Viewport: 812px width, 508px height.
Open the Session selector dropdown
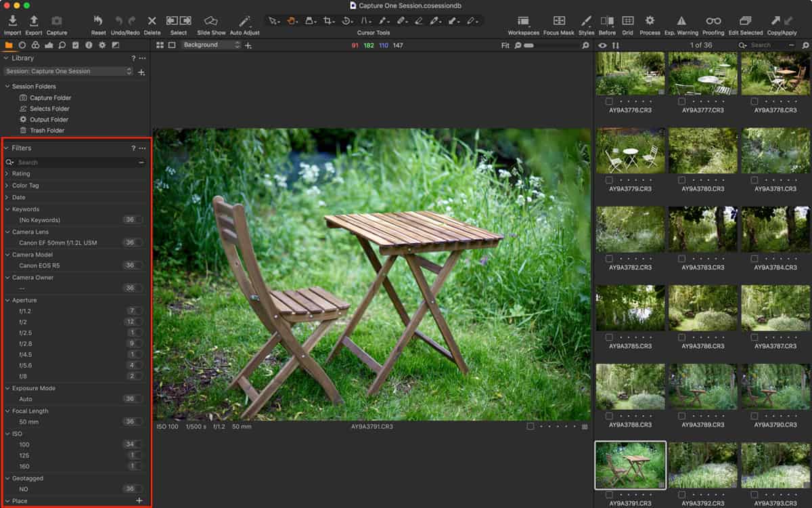68,71
